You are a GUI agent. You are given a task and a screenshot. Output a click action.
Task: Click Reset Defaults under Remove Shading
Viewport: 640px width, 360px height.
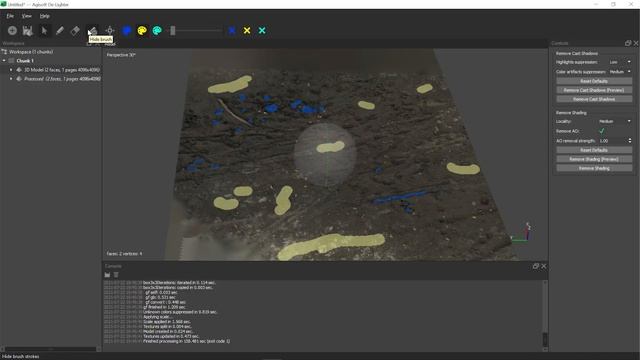click(x=594, y=150)
